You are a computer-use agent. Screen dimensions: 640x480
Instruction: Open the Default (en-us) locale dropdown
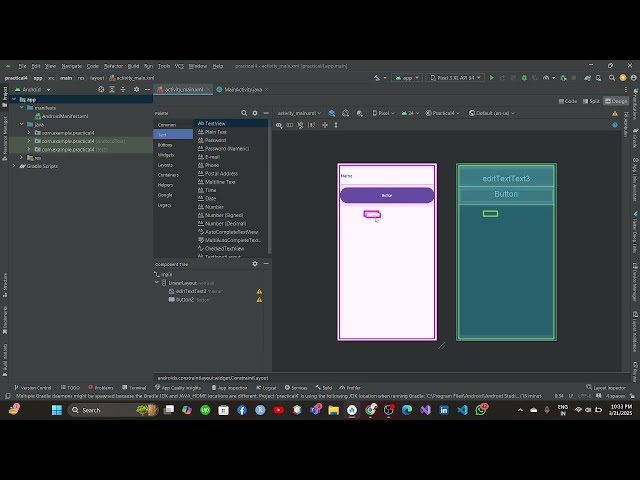click(x=491, y=113)
